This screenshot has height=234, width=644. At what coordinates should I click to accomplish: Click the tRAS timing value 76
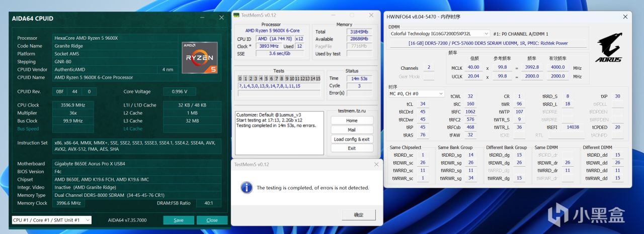[x=423, y=135]
